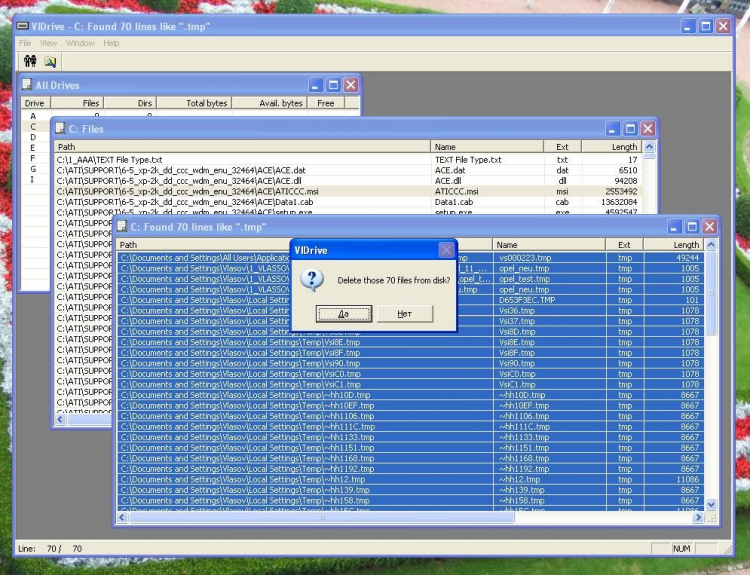Close the VIDrive confirmation dialog
Screen dimensions: 750x575
[446, 250]
